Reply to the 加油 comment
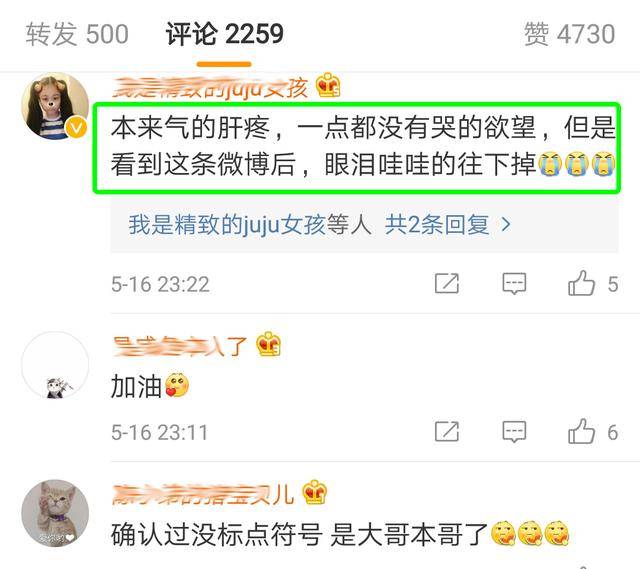Image resolution: width=640 pixels, height=569 pixels. 514,432
